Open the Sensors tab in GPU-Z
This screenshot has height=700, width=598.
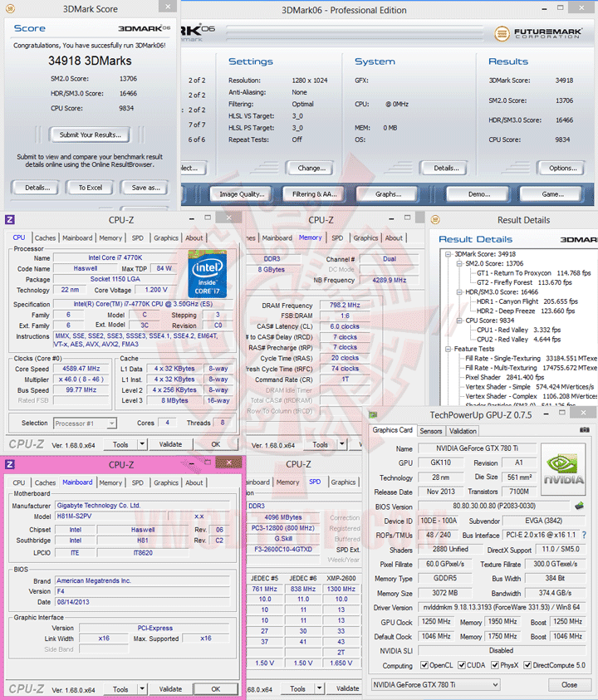(x=431, y=431)
